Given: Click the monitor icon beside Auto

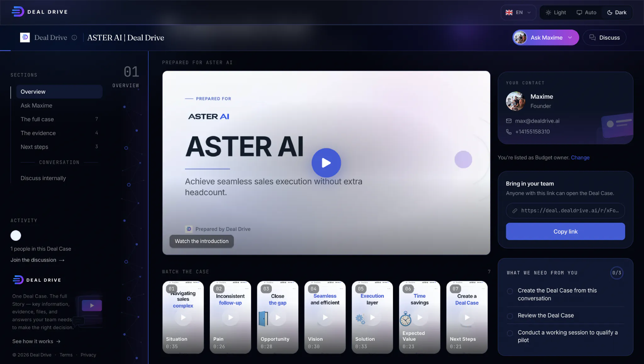Looking at the screenshot, I should 579,13.
